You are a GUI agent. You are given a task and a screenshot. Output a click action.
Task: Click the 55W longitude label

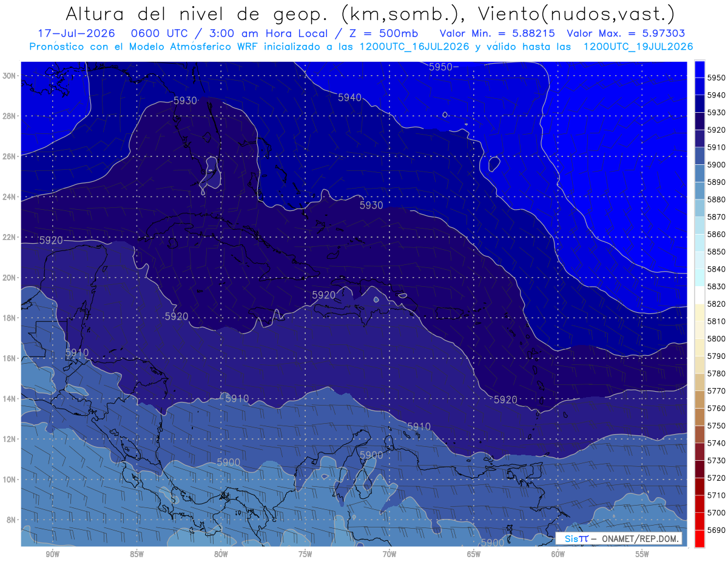click(x=642, y=555)
